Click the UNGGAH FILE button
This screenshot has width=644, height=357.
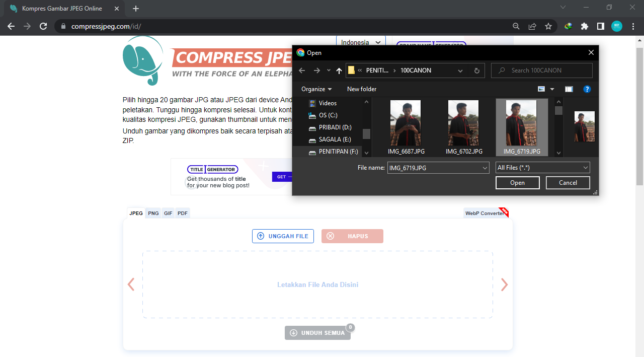[283, 236]
